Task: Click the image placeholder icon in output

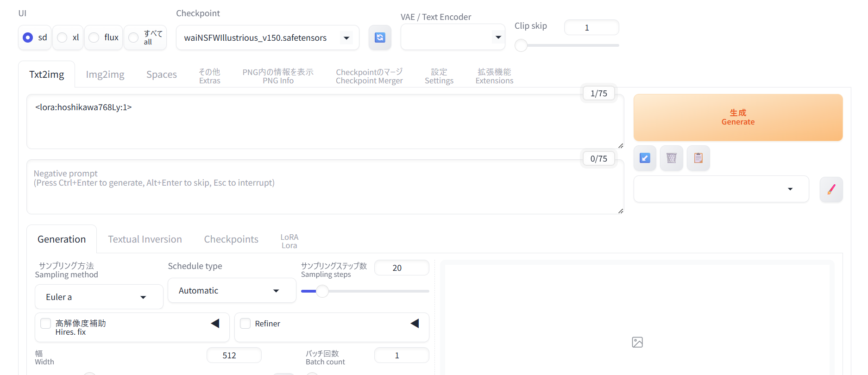Action: point(637,342)
